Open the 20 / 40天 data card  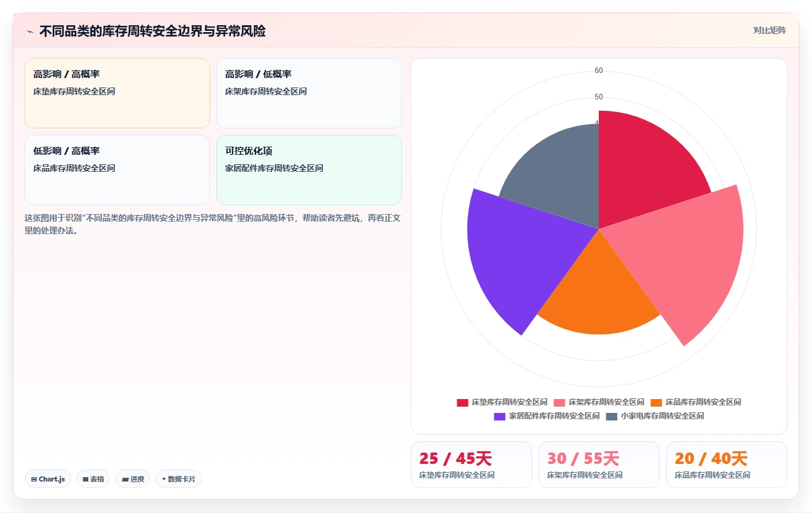pos(726,465)
